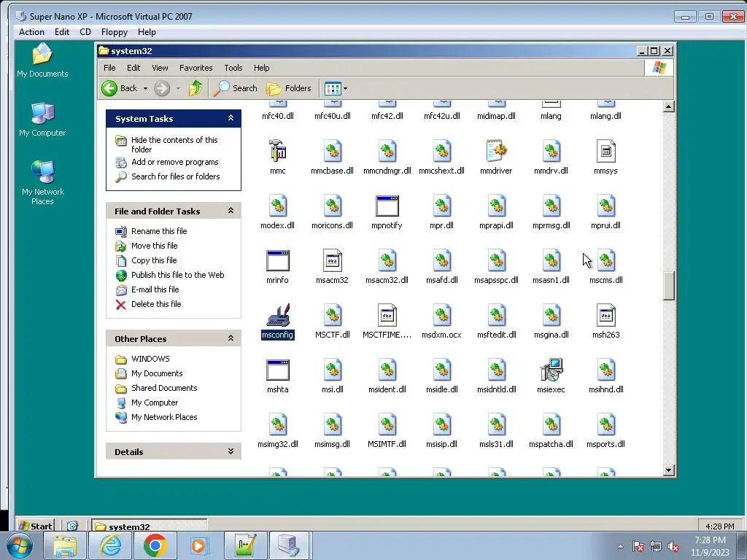Open the Explorer File menu
The width and height of the screenshot is (747, 560).
[109, 68]
